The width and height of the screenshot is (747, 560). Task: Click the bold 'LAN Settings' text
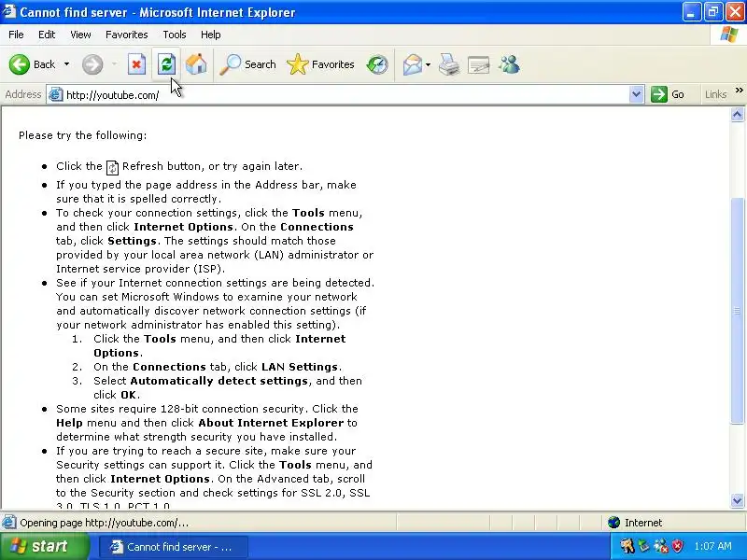[x=300, y=367]
